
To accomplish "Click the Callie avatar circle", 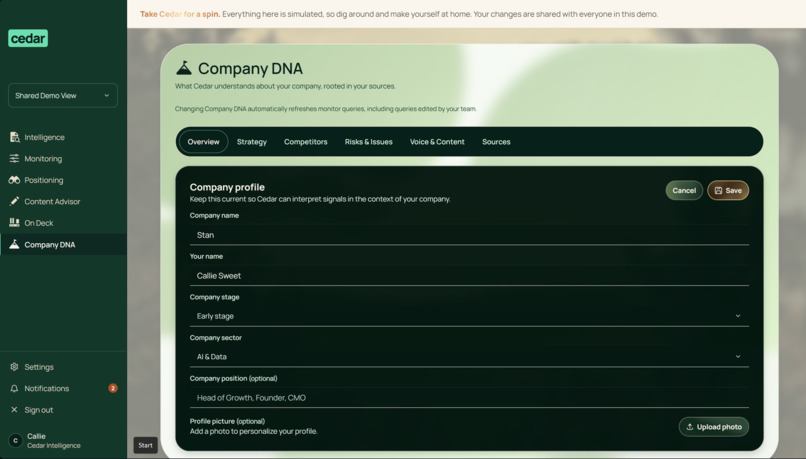I will [x=15, y=440].
